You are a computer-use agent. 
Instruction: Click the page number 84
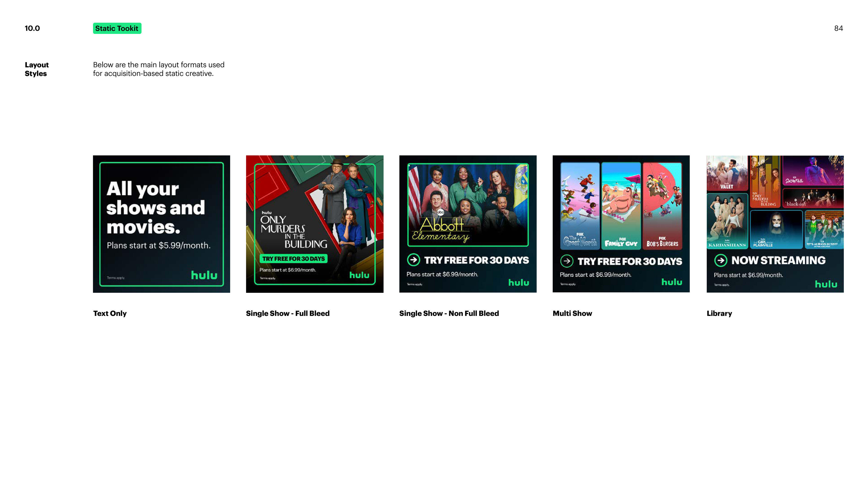[838, 28]
